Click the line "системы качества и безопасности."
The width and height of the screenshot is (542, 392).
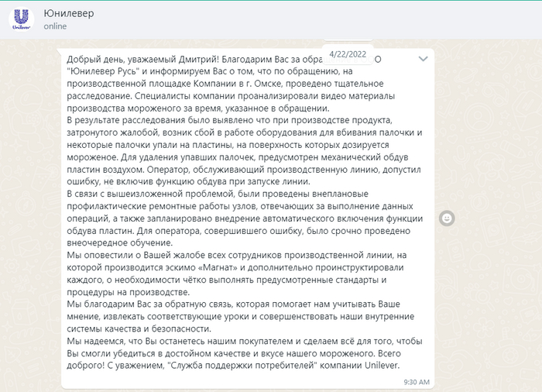coord(139,328)
